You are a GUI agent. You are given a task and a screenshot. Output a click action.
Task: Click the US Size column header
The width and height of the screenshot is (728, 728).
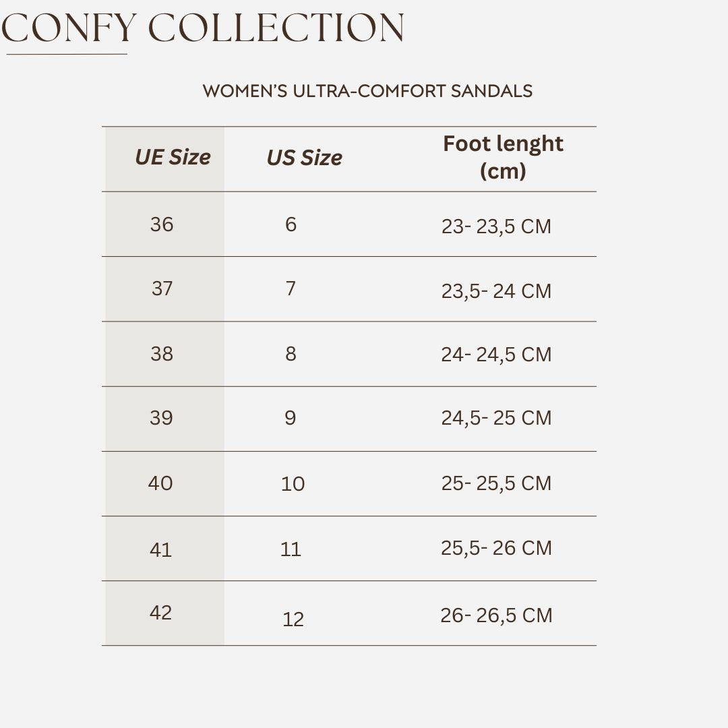304,158
